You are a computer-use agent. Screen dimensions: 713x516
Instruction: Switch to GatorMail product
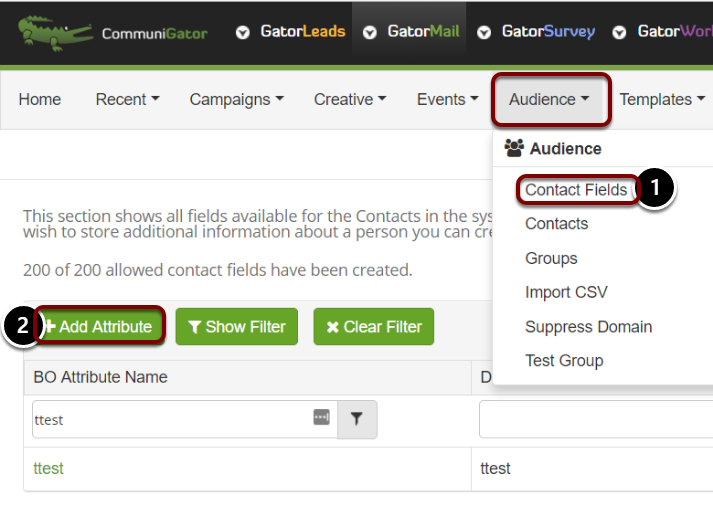tap(423, 31)
